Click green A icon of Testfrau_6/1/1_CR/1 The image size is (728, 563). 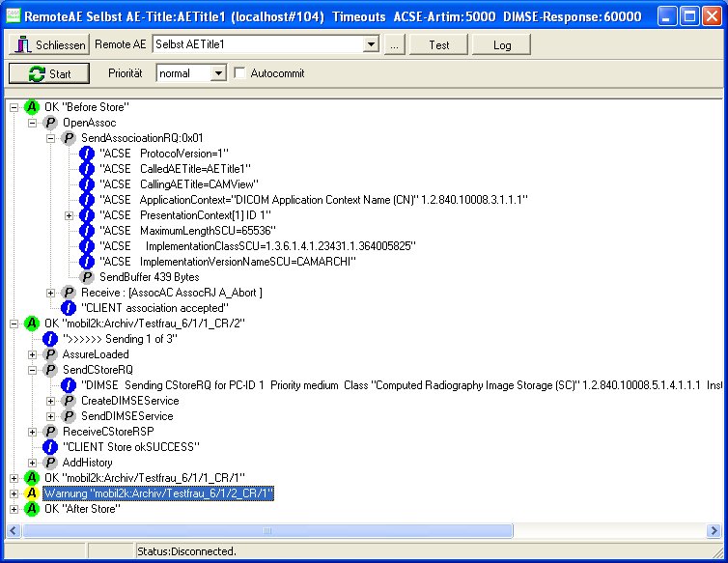pos(32,478)
